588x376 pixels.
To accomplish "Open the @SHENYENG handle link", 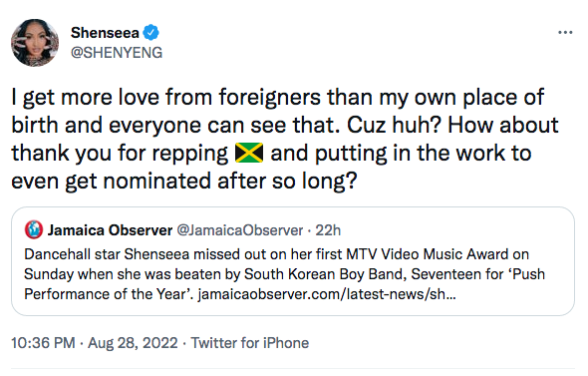I will [x=117, y=53].
